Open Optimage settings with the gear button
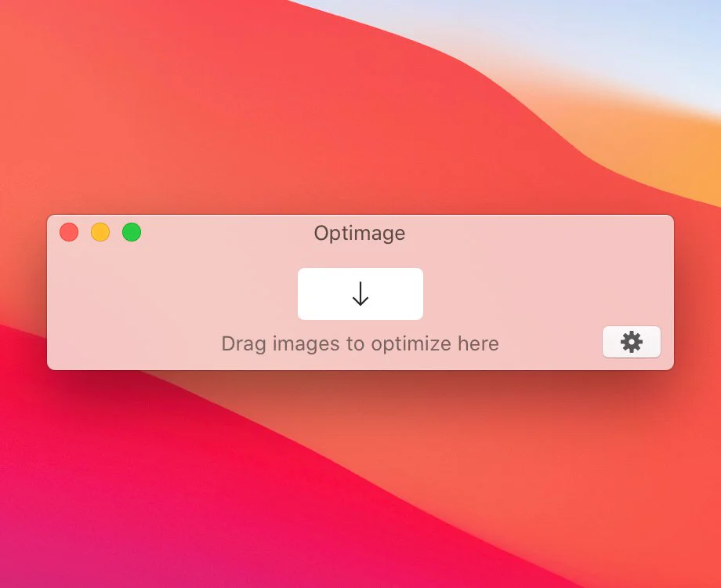721x588 pixels. [632, 342]
